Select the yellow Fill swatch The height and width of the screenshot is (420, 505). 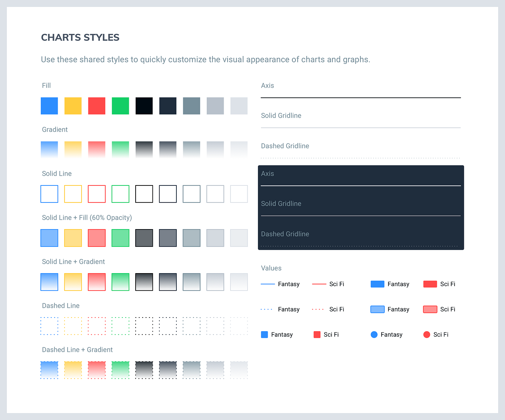pos(73,106)
